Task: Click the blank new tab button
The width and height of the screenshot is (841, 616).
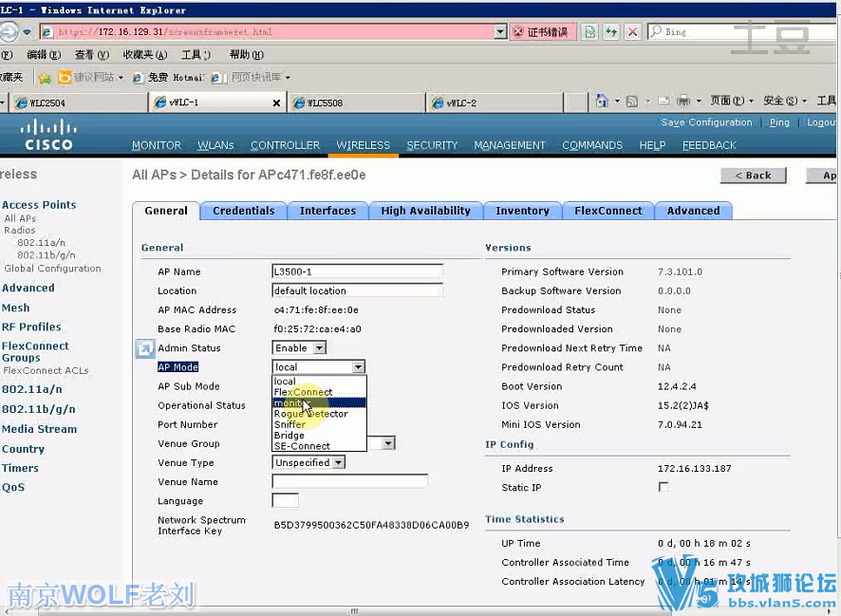Action: (576, 103)
